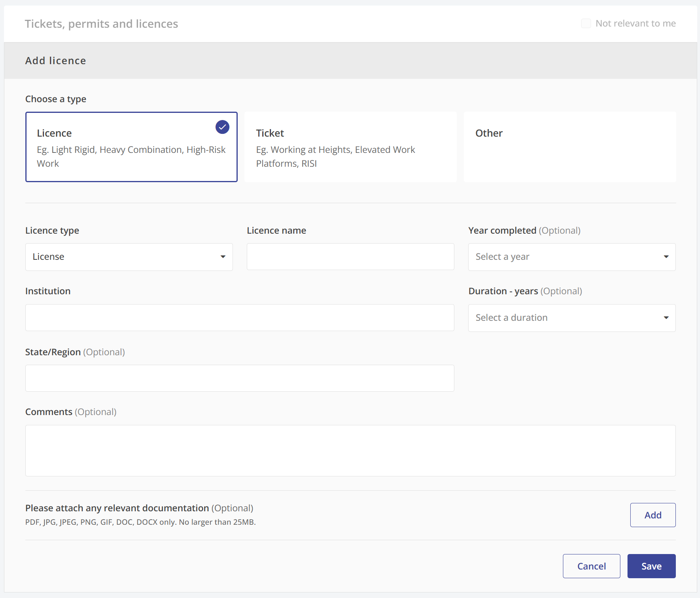Image resolution: width=700 pixels, height=598 pixels.
Task: Click the Tickets, permits and licences heading
Action: [x=101, y=24]
